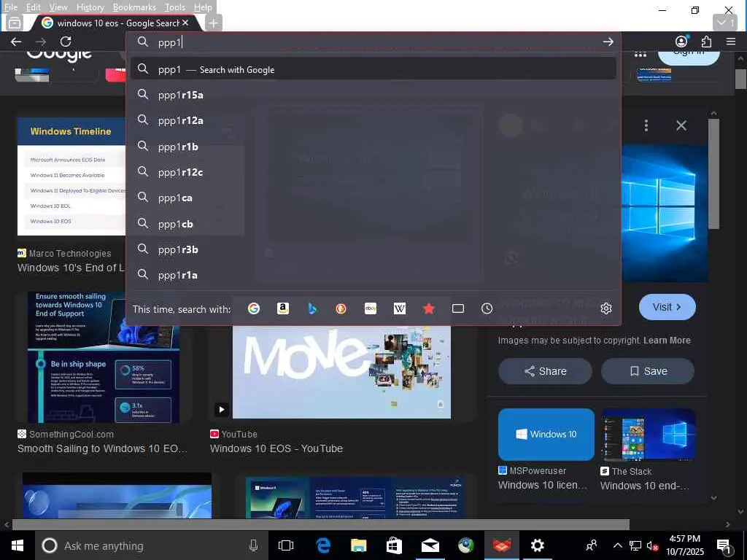Open the Learn More copyright link
Image resolution: width=747 pixels, height=560 pixels.
pyautogui.click(x=667, y=340)
